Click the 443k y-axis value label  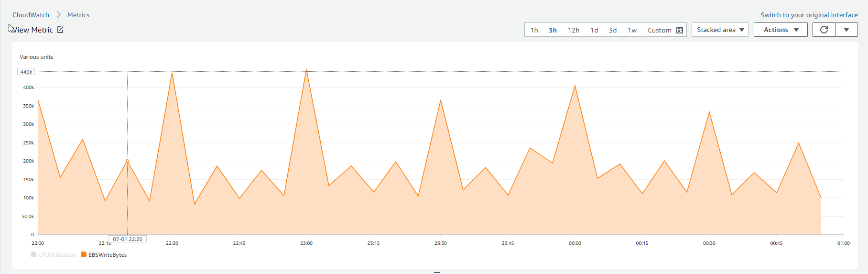click(26, 72)
